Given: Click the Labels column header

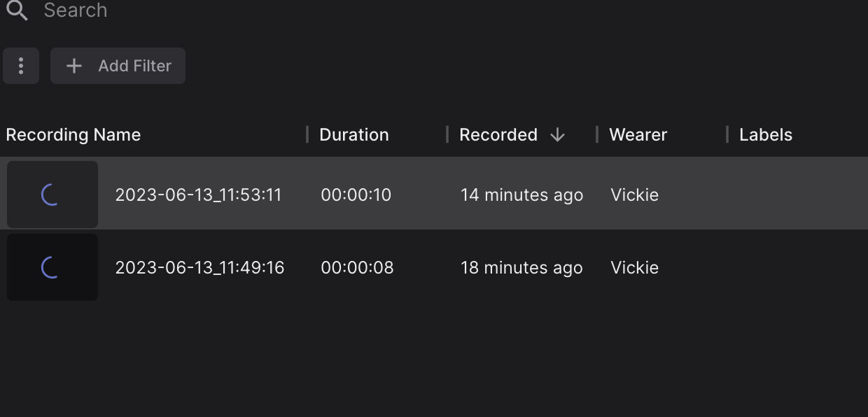Looking at the screenshot, I should point(766,135).
